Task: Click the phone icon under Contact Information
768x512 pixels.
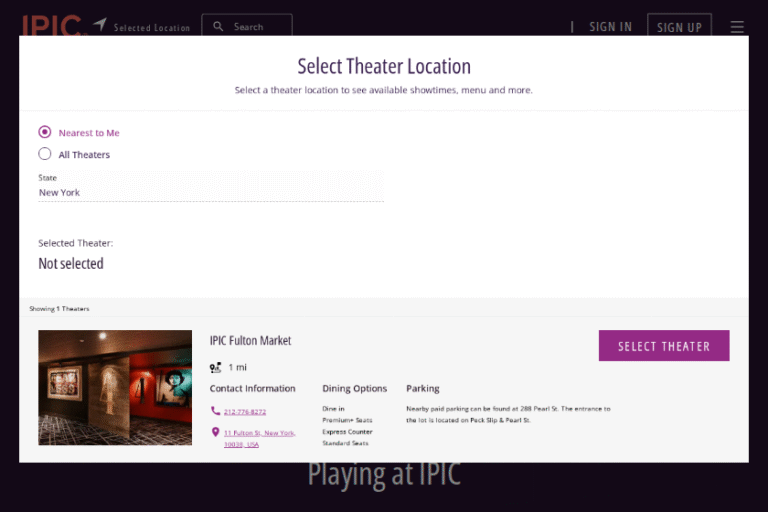Action: point(215,411)
